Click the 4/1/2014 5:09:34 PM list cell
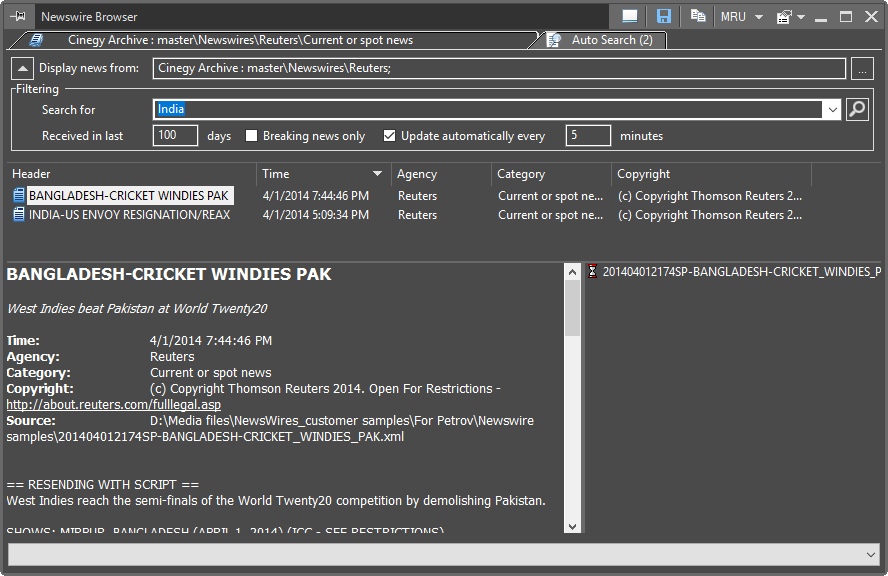This screenshot has width=888, height=576. click(x=315, y=215)
